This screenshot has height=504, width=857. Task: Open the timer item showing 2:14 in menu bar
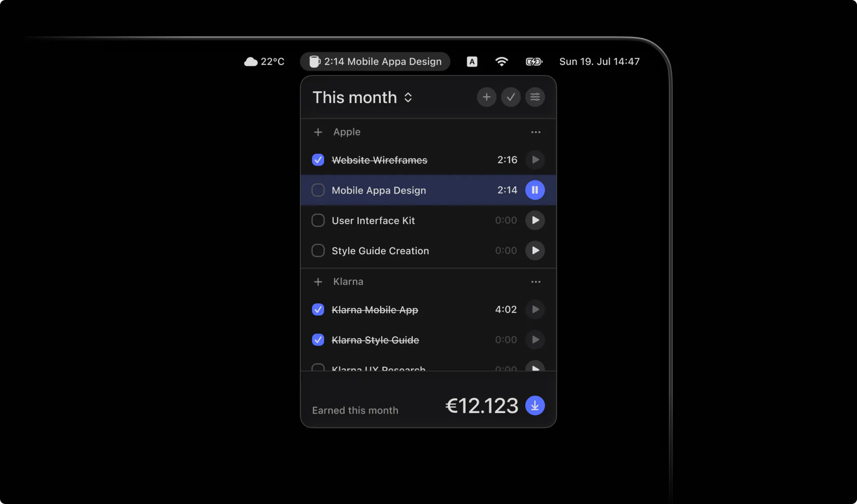pyautogui.click(x=375, y=62)
